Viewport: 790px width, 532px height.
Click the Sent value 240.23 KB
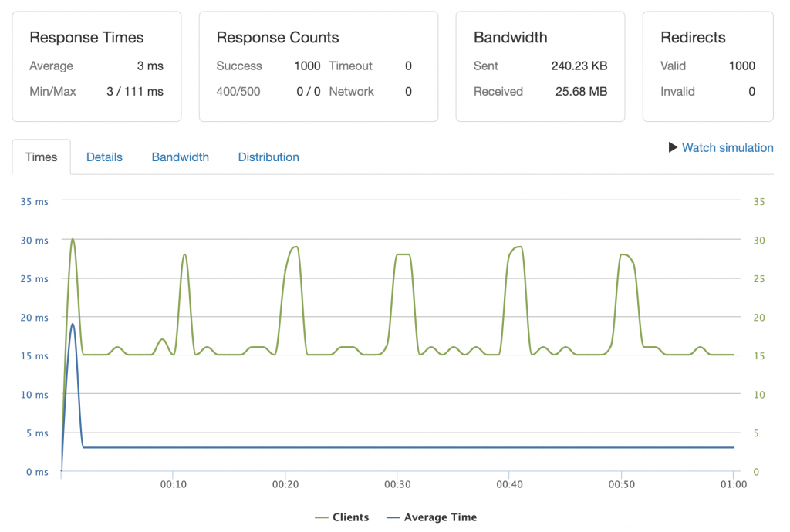[579, 66]
